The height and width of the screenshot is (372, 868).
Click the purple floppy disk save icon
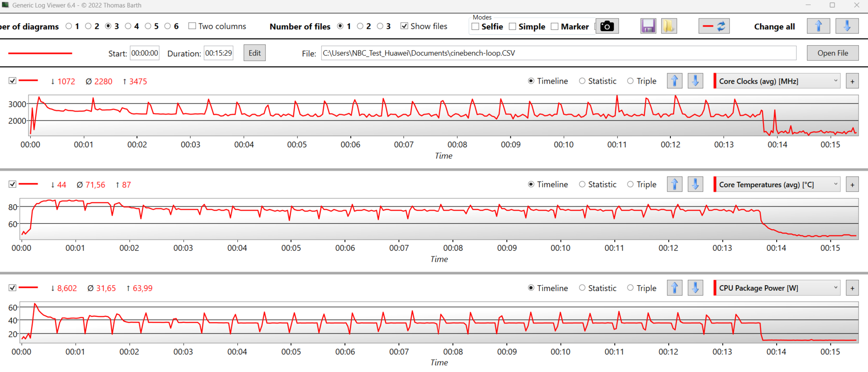[x=648, y=26]
